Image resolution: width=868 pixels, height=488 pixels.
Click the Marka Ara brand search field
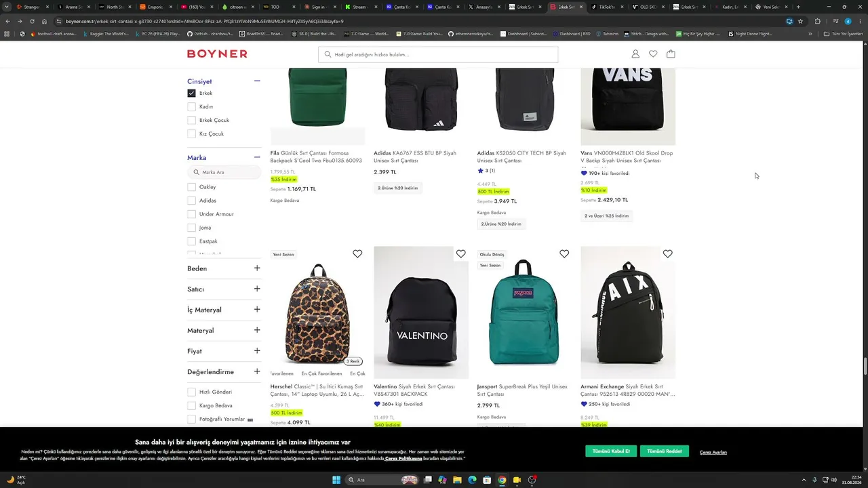point(224,172)
